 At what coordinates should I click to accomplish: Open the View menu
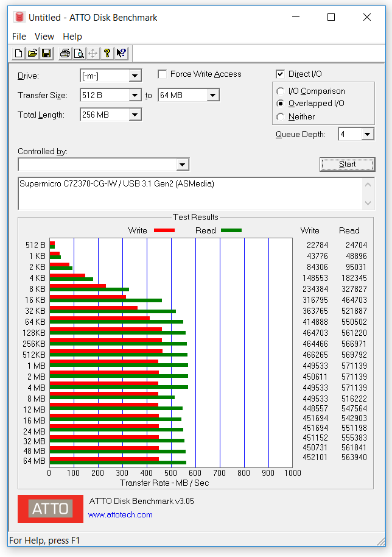coord(44,37)
